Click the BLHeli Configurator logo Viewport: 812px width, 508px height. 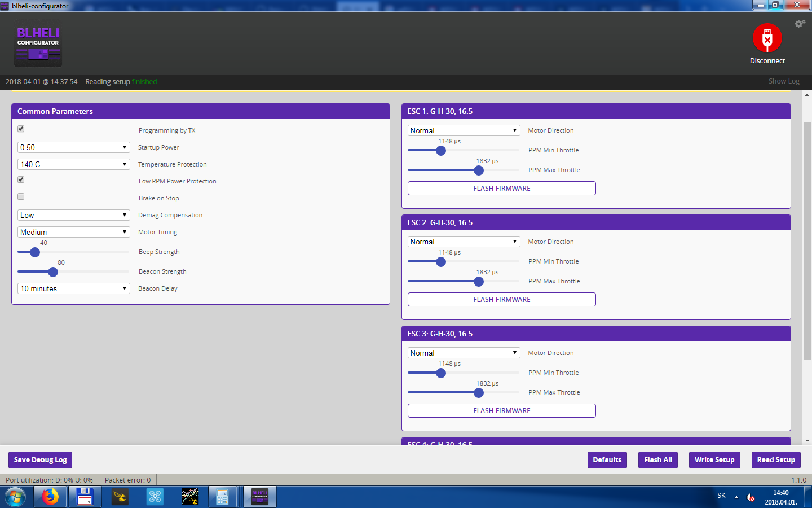[x=38, y=45]
